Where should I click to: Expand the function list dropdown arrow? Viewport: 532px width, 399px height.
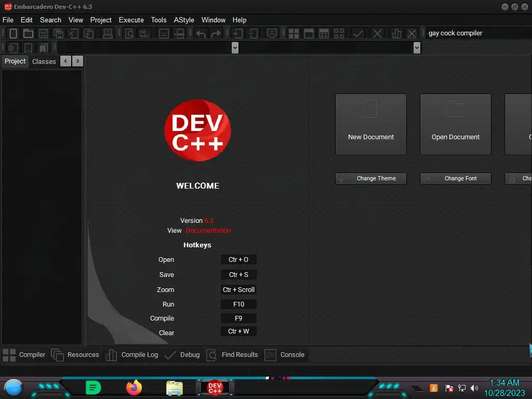point(417,48)
